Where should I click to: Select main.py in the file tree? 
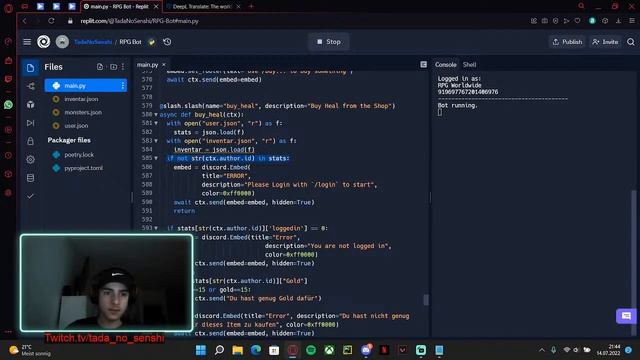point(86,86)
